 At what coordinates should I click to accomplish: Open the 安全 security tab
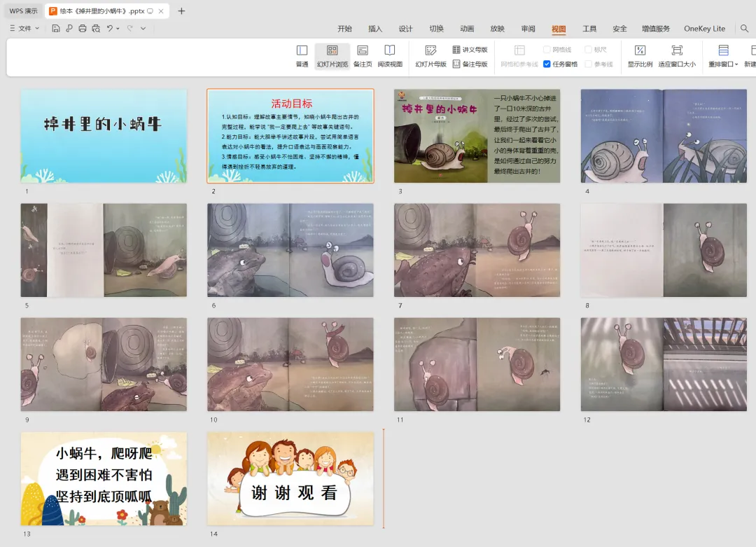coord(619,29)
